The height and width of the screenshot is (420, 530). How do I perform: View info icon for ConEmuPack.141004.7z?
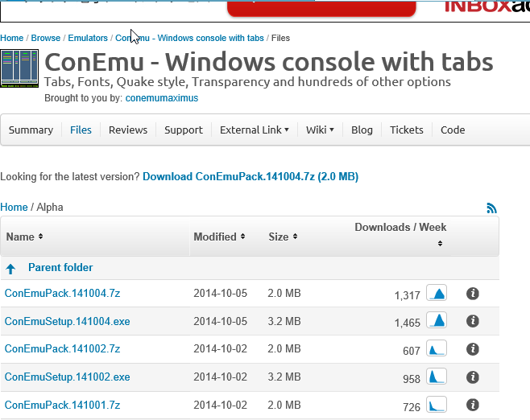(473, 294)
